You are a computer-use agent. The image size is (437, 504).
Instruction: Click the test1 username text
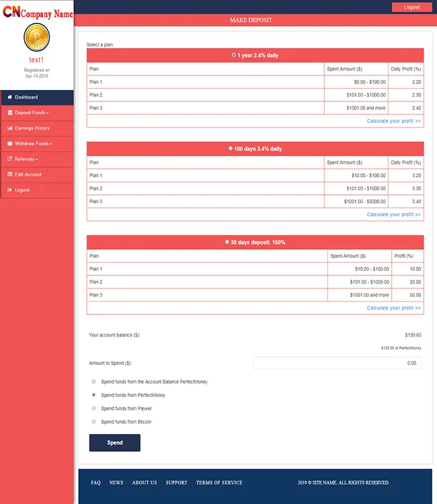(36, 60)
